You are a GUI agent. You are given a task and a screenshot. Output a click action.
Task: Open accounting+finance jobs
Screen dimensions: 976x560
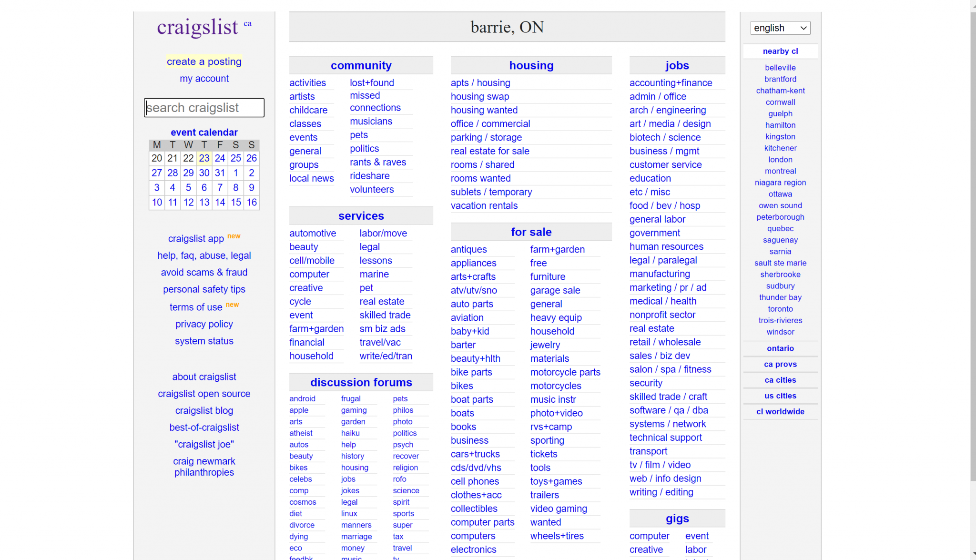(x=671, y=83)
